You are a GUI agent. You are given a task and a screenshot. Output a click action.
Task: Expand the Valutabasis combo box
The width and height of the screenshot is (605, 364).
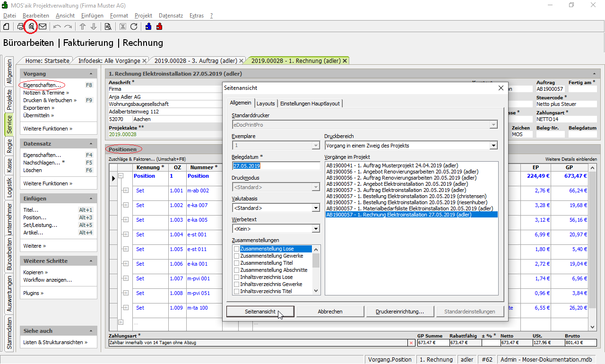(316, 208)
